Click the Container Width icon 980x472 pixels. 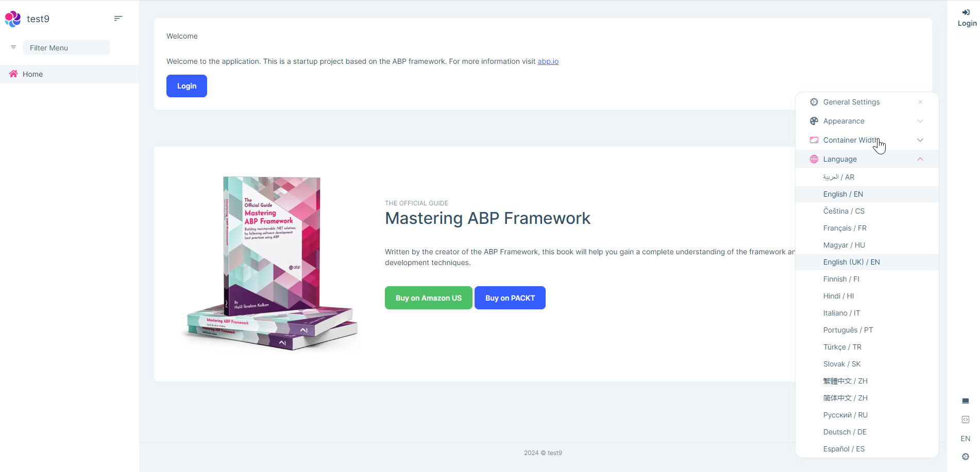click(814, 140)
